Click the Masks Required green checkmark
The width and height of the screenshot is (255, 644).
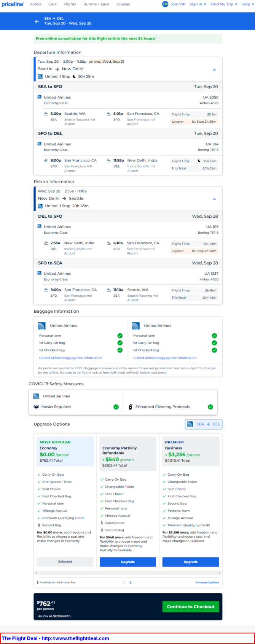(116, 407)
